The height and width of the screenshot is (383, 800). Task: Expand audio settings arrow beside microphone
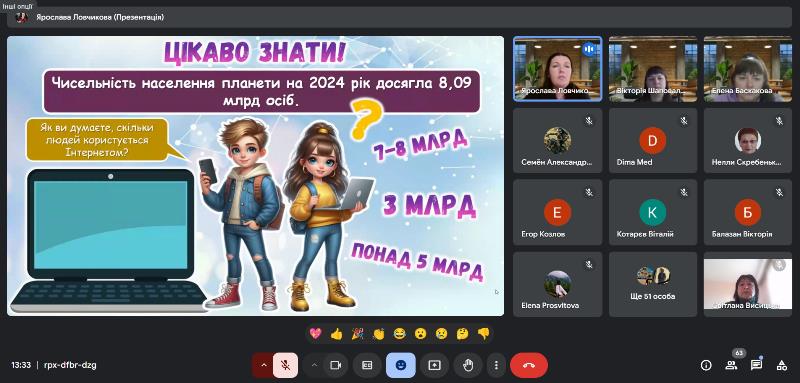pyautogui.click(x=263, y=365)
